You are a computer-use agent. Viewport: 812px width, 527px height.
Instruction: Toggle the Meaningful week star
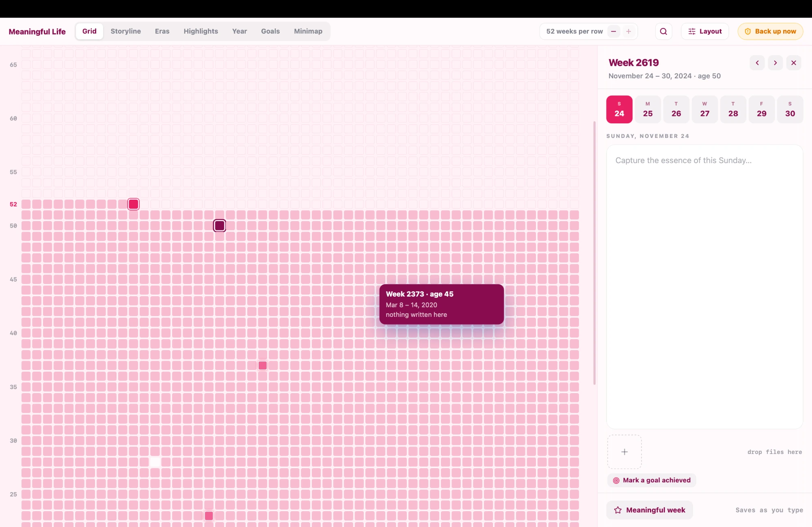tap(650, 510)
